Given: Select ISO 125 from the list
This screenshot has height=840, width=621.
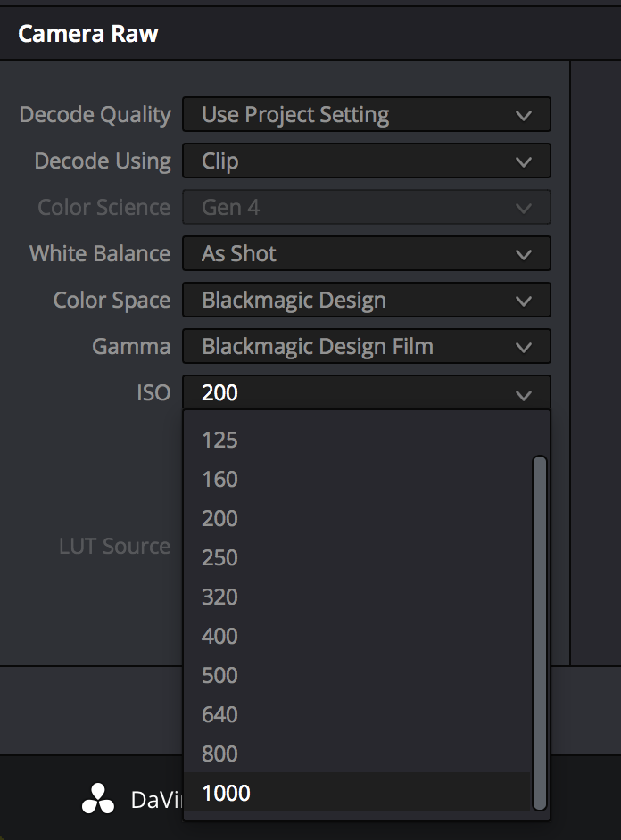Looking at the screenshot, I should (220, 440).
